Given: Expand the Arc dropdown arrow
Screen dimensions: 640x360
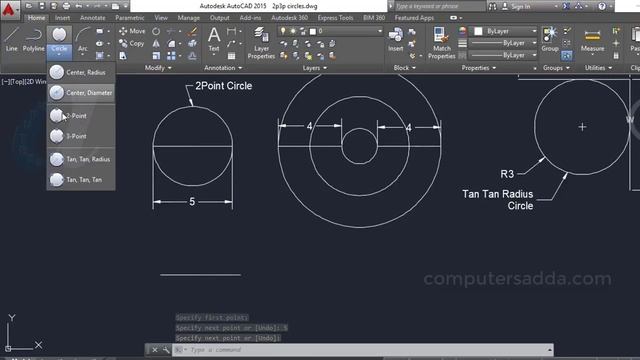Looking at the screenshot, I should pos(83,54).
